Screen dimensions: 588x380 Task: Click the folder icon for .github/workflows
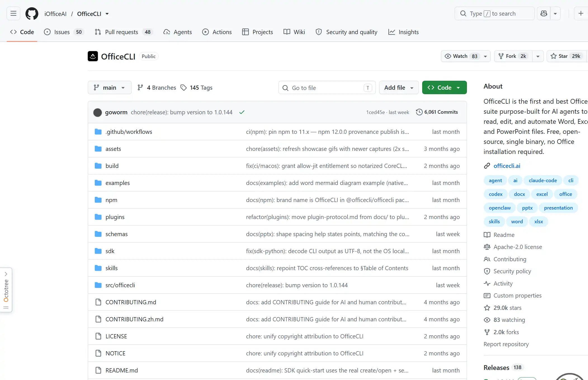pyautogui.click(x=98, y=132)
